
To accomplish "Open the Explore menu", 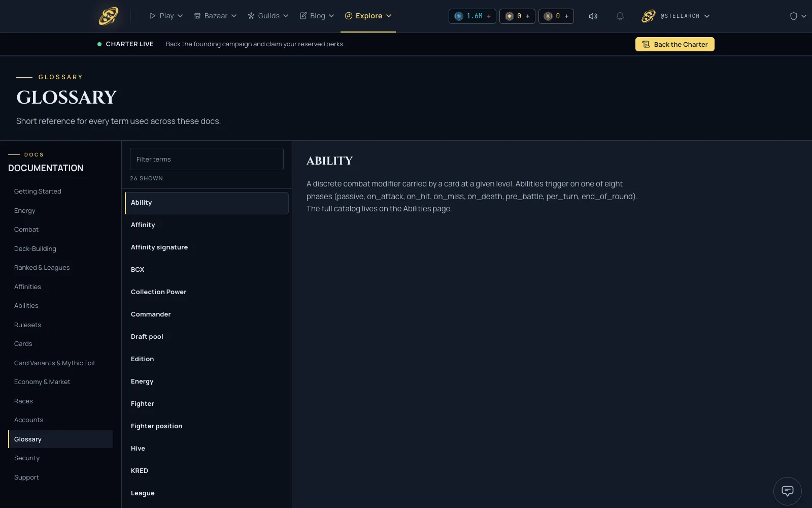I will point(368,16).
